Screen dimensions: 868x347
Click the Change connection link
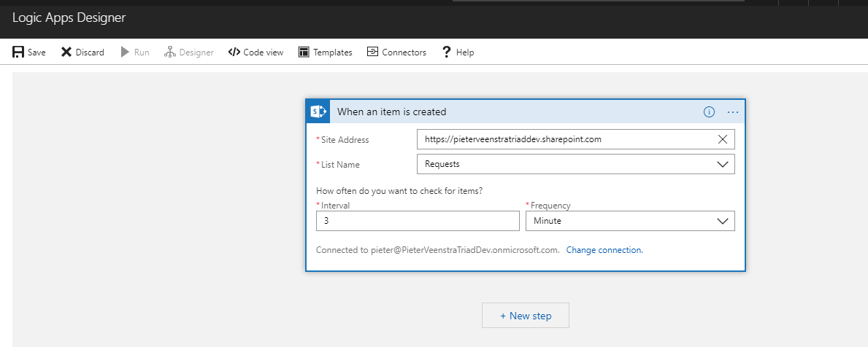(x=604, y=250)
